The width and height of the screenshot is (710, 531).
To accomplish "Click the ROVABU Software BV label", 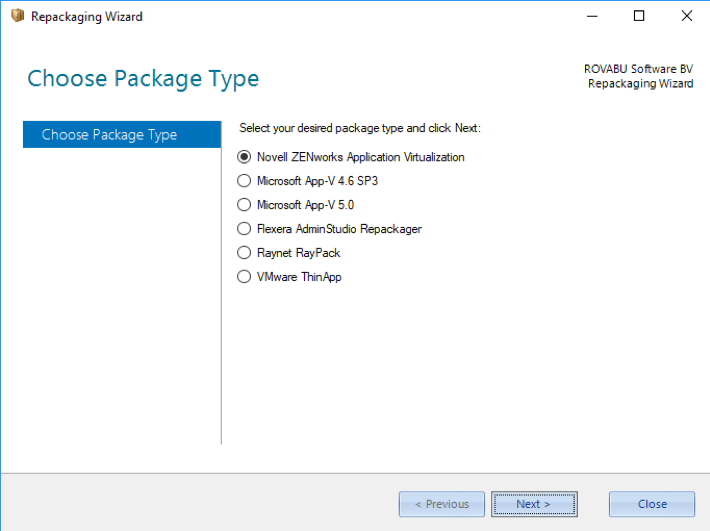I will click(x=638, y=69).
